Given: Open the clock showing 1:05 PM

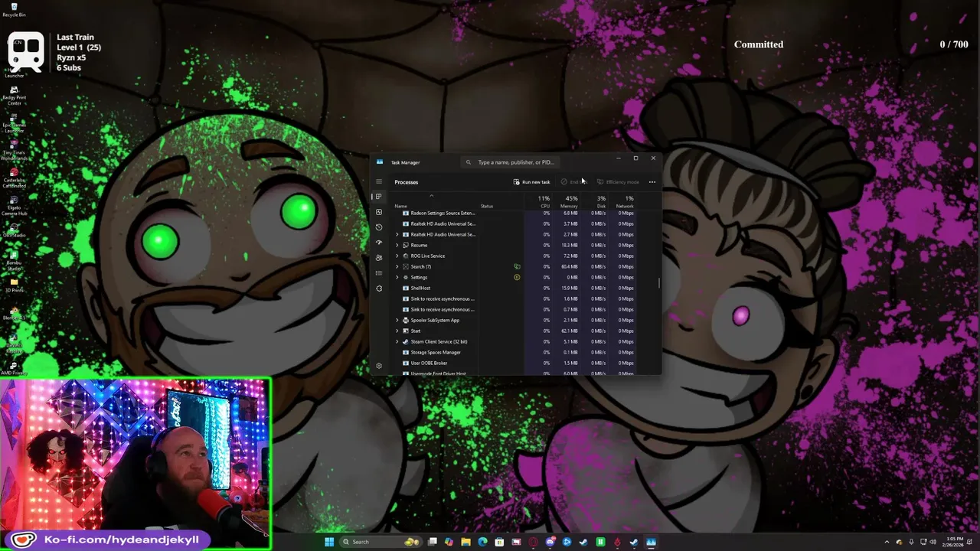Looking at the screenshot, I should point(955,542).
